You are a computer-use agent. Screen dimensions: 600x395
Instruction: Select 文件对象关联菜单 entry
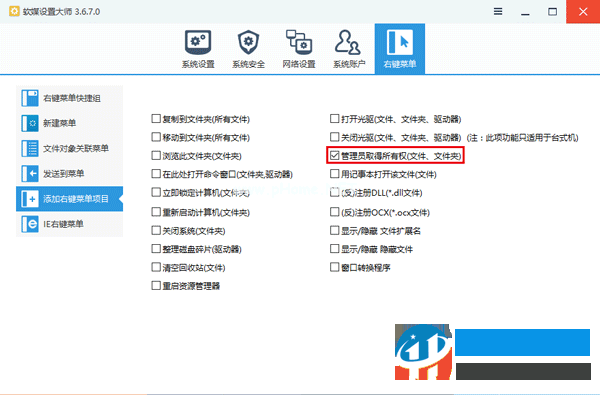click(69, 149)
